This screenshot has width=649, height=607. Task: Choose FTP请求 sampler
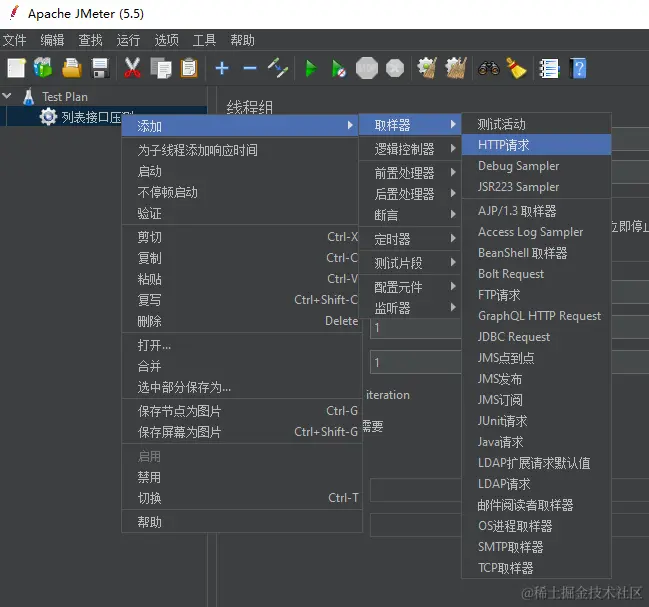(x=536, y=295)
